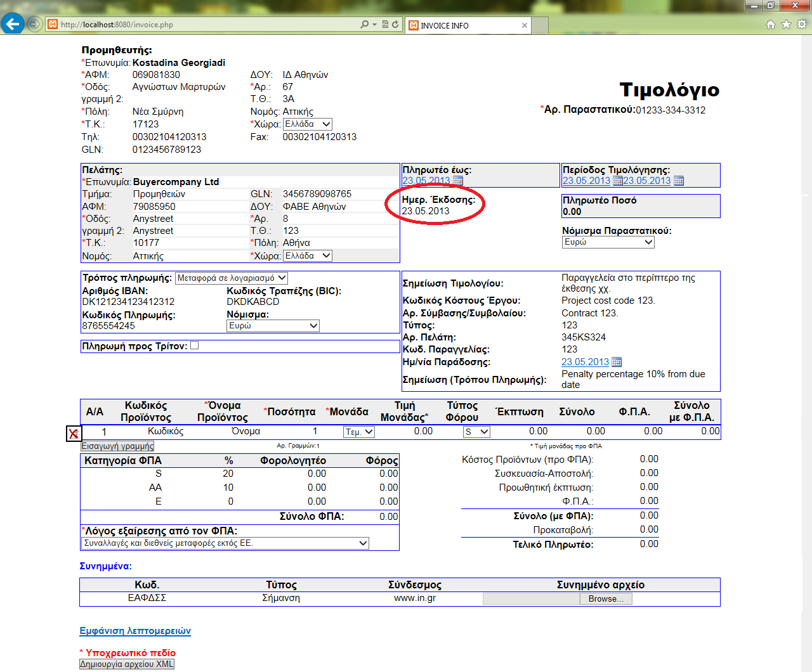Open calendar icon next to Πληρωτέο έως date
This screenshot has height=672, width=812.
click(457, 181)
